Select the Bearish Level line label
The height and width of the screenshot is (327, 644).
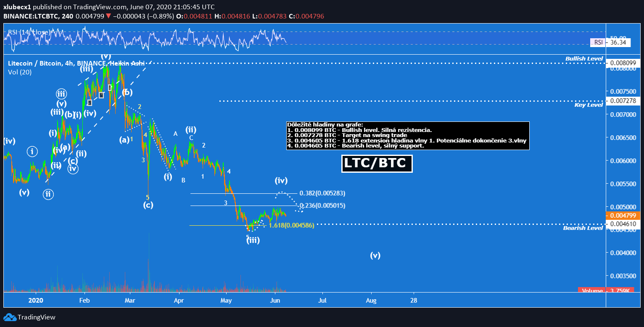point(583,228)
